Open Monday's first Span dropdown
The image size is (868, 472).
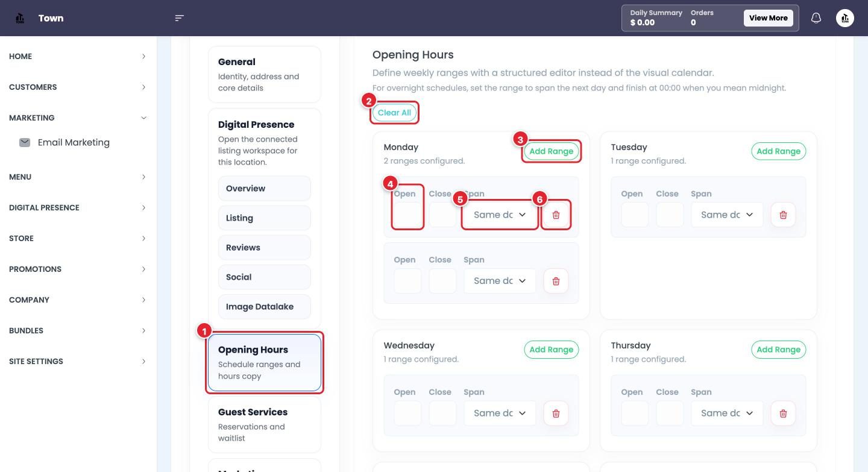pyautogui.click(x=500, y=215)
